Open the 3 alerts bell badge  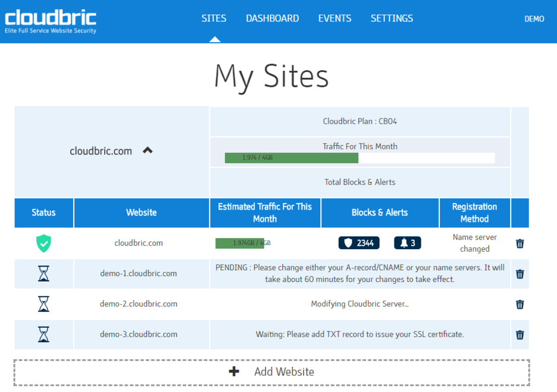[x=408, y=243]
